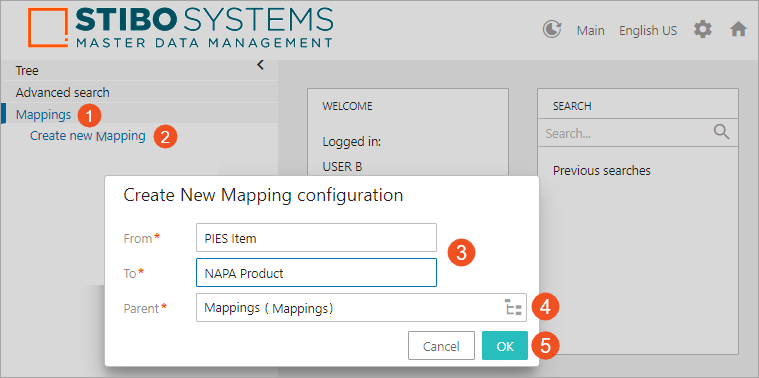Click Previous searches text

click(602, 171)
